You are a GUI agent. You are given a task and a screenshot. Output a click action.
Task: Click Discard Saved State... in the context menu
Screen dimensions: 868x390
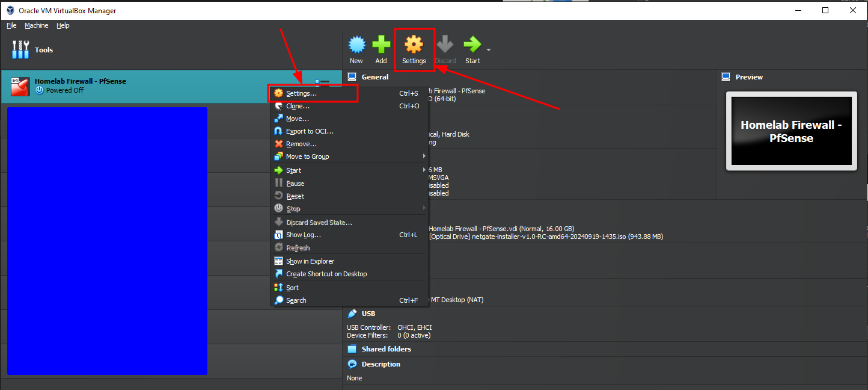(349, 222)
